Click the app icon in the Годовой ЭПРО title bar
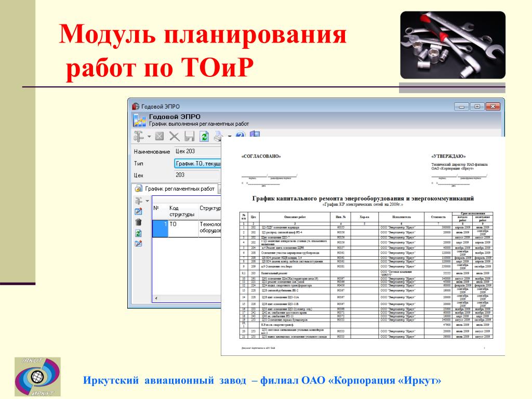Screen dimensions: 532x399 tap(136, 106)
